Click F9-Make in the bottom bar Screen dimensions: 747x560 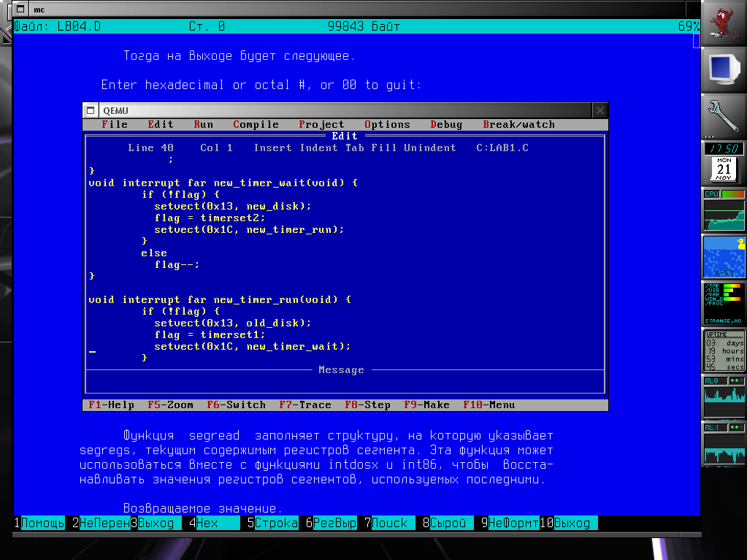[x=426, y=405]
